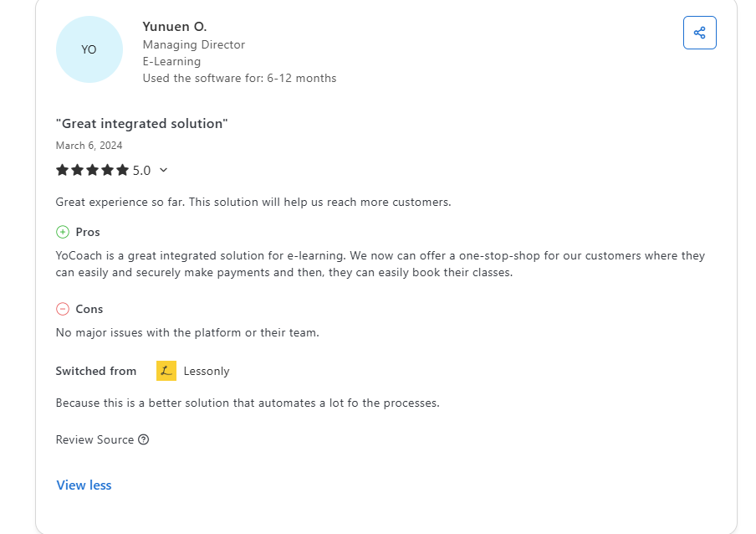Viewport: 756px width, 534px height.
Task: Click the red minus Cons icon
Action: [x=63, y=309]
